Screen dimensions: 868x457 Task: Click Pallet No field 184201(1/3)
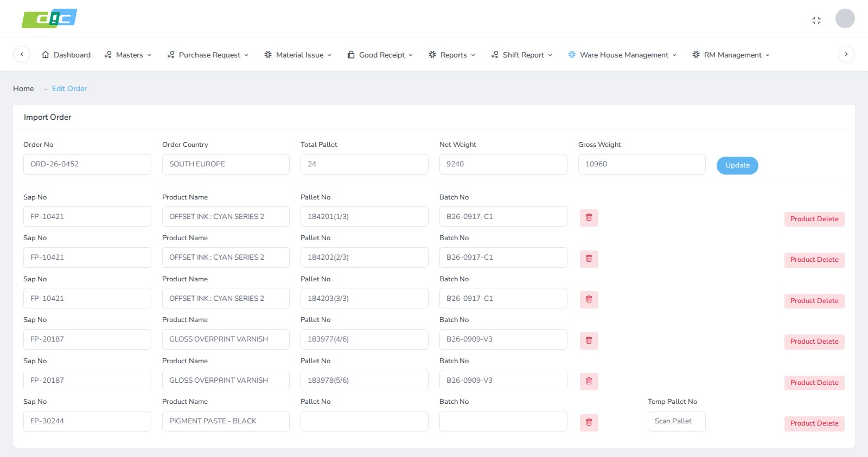(x=365, y=216)
